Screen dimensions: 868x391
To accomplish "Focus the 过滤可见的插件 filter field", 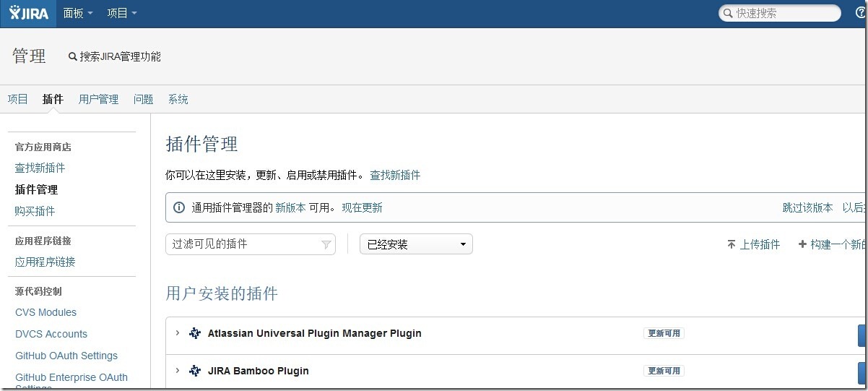I will (251, 244).
